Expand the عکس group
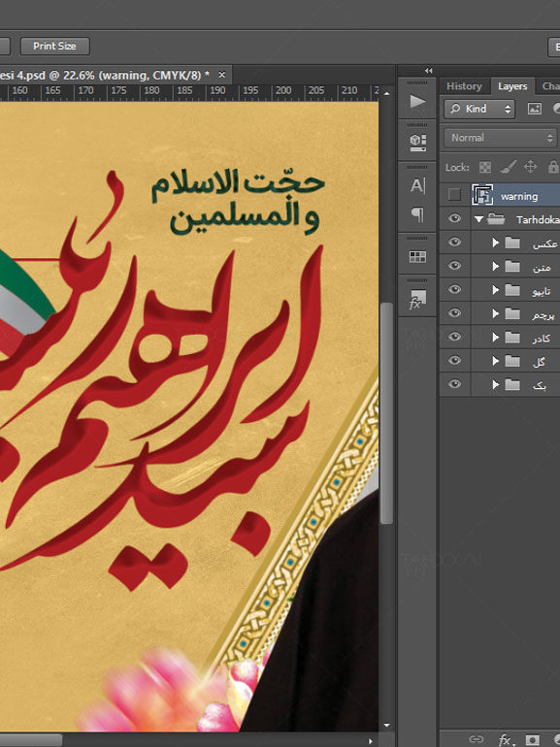The image size is (560, 747). [x=496, y=243]
